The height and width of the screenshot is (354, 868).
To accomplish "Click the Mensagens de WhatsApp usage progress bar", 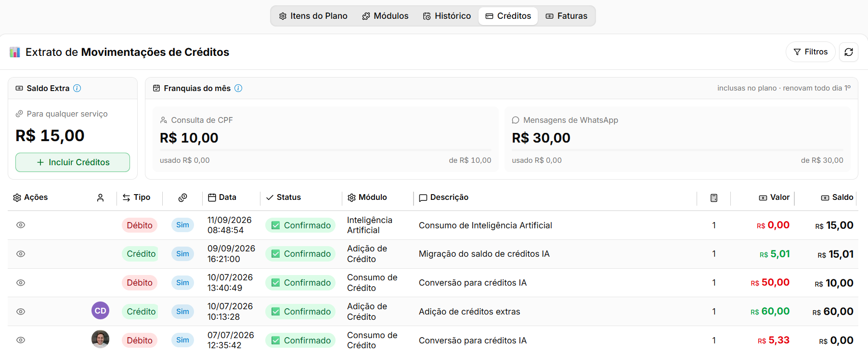I will coord(677,151).
